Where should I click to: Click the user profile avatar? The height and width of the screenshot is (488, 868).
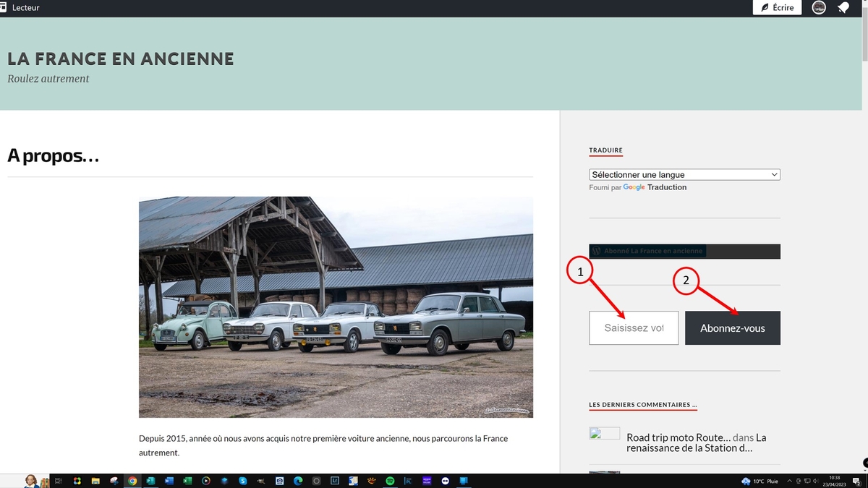pos(819,8)
